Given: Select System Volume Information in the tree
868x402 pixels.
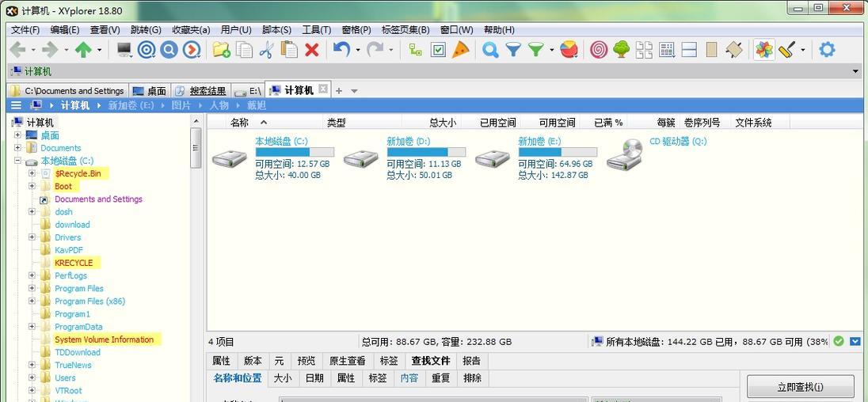Looking at the screenshot, I should coord(104,339).
